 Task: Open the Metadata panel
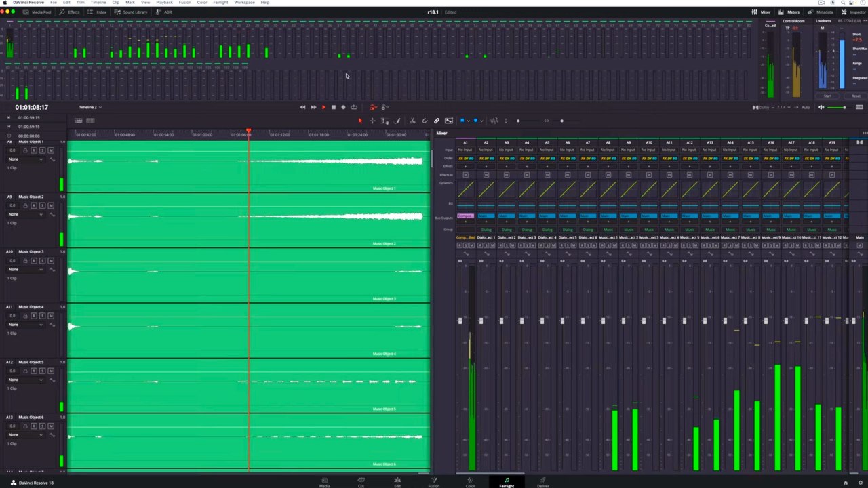coord(821,12)
